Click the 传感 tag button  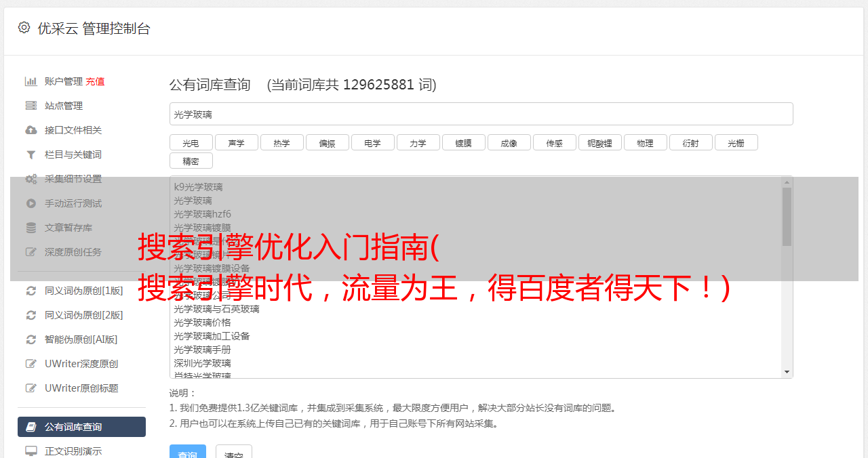pyautogui.click(x=554, y=143)
